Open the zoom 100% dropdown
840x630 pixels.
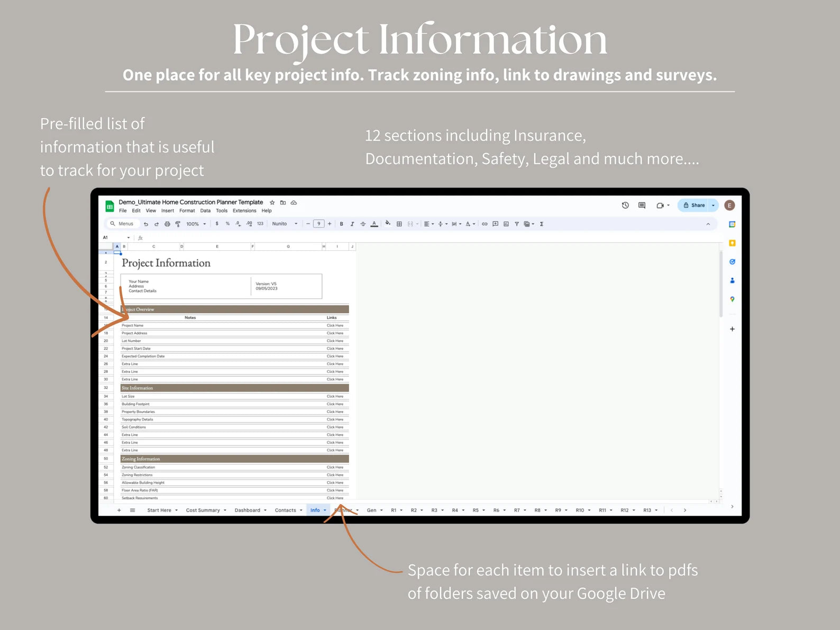pyautogui.click(x=196, y=224)
